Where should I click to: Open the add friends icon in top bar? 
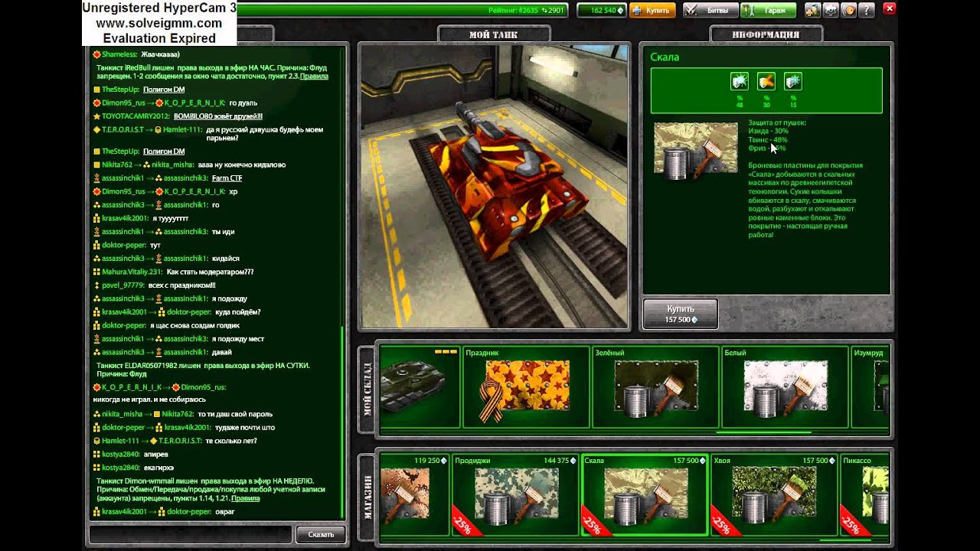point(812,11)
